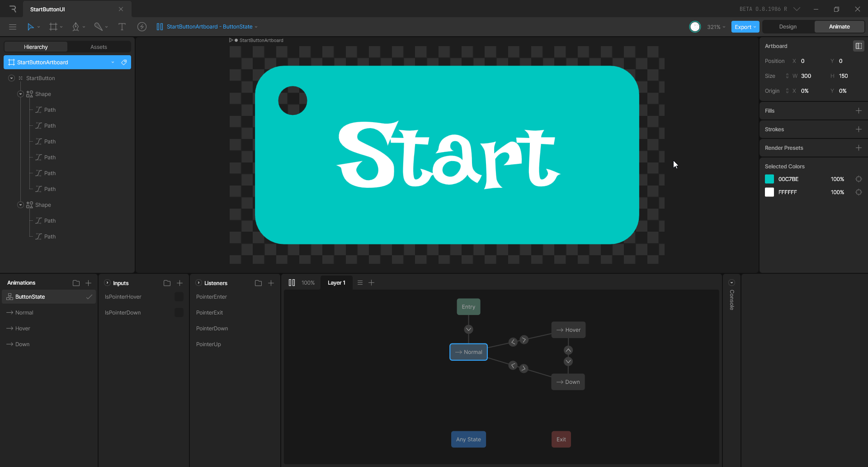868x467 pixels.
Task: Click the 00C7BE teal color swatch
Action: pos(769,179)
